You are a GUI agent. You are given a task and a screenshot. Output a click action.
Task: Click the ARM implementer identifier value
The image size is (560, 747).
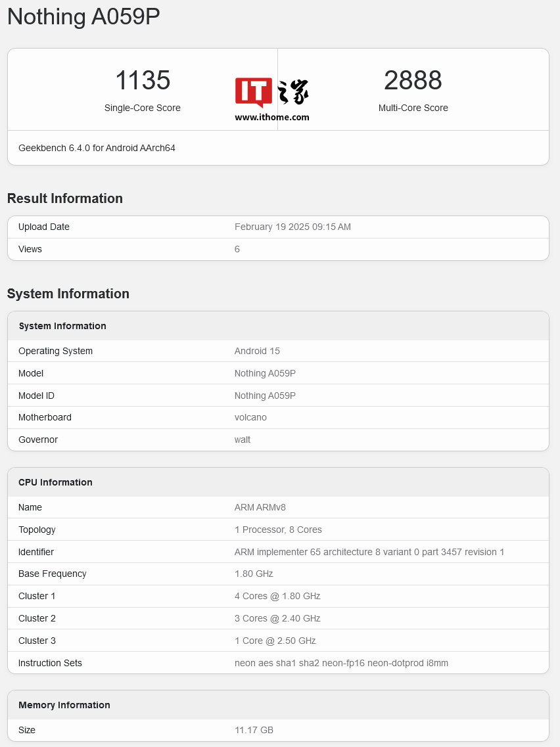pyautogui.click(x=369, y=552)
